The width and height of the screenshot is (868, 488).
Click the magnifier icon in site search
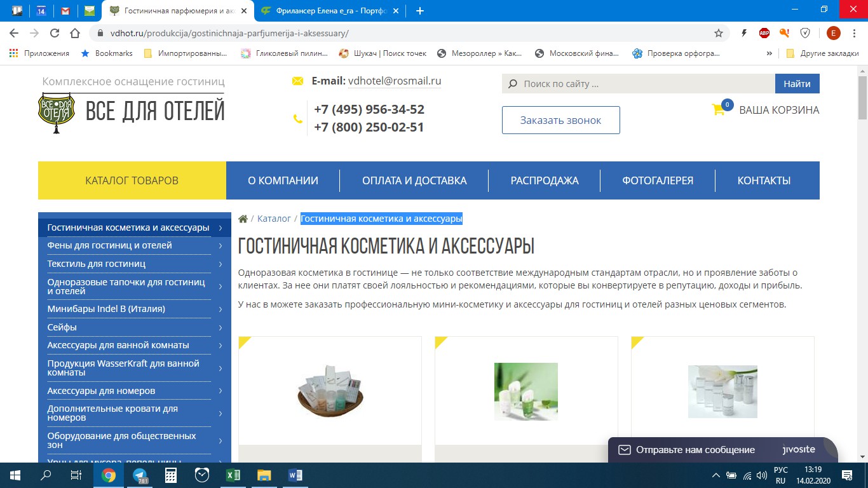pyautogui.click(x=512, y=84)
